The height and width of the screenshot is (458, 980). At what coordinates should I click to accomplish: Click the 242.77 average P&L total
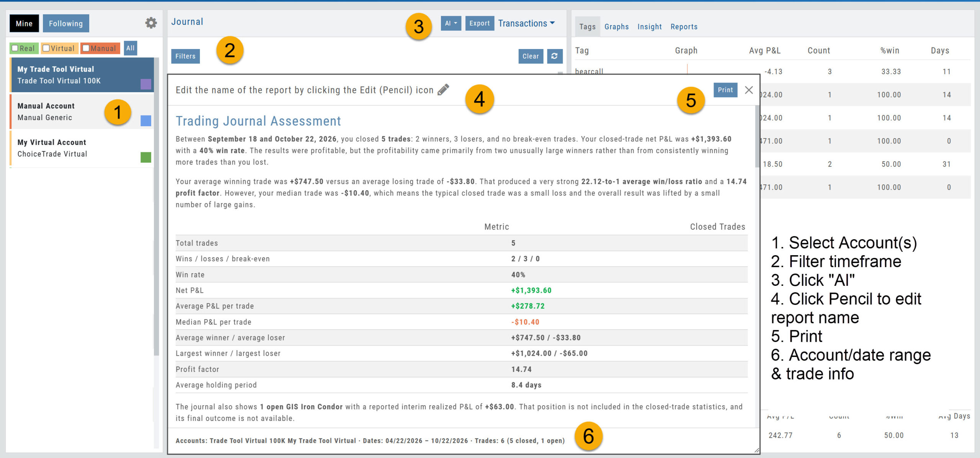(x=781, y=435)
